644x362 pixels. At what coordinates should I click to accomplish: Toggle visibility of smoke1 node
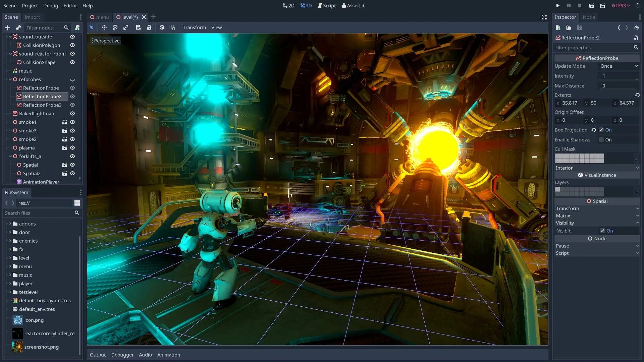point(72,122)
